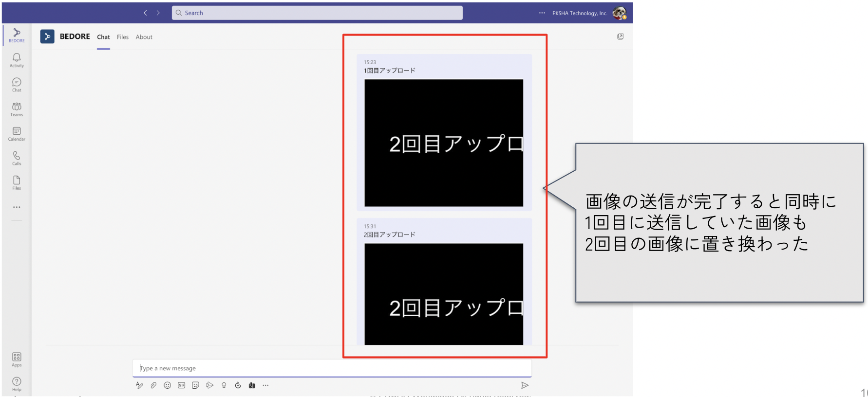Send the message
Screen dimensions: 868x397
pyautogui.click(x=525, y=385)
